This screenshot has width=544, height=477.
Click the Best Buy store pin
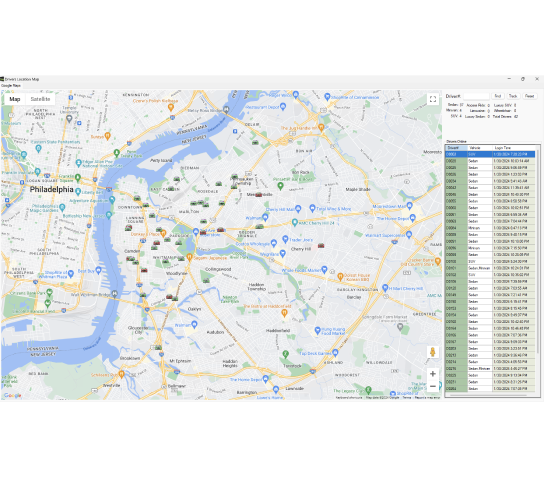click(99, 270)
